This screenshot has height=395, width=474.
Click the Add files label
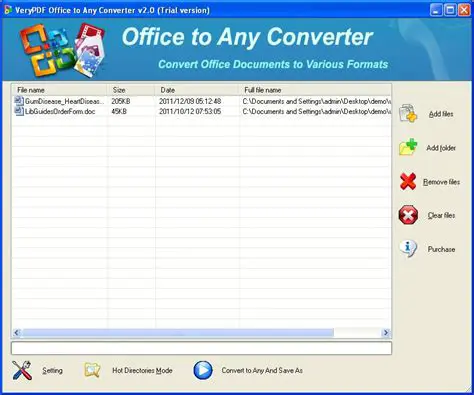(441, 114)
